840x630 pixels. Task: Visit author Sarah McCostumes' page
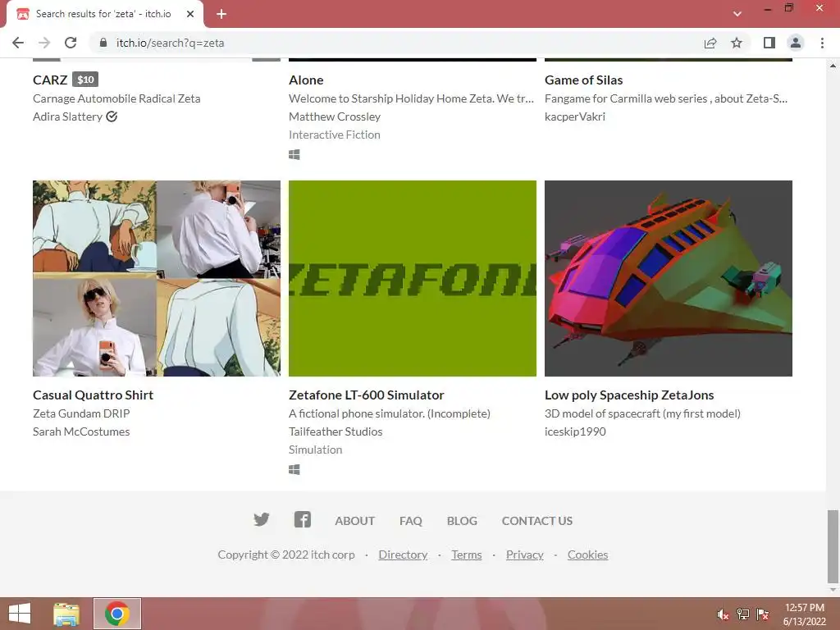tap(81, 431)
